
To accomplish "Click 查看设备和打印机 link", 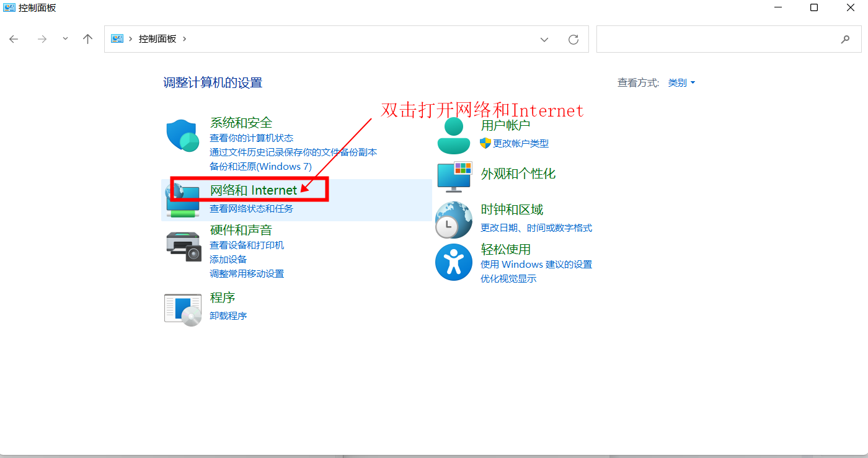I will (x=247, y=245).
